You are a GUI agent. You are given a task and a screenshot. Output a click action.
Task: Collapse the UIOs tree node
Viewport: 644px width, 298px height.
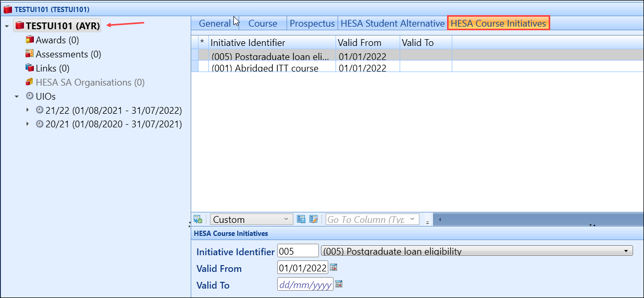pos(17,97)
